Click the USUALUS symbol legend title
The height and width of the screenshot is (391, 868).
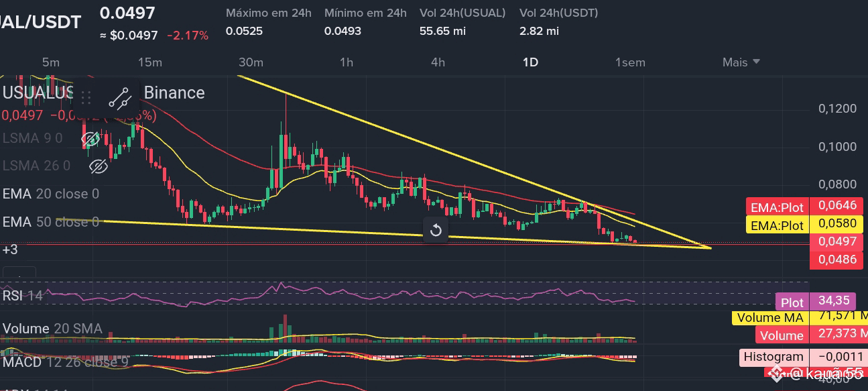(x=38, y=93)
